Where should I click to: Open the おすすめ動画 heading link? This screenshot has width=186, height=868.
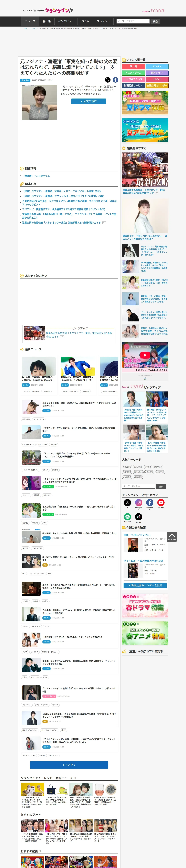click(x=31, y=851)
